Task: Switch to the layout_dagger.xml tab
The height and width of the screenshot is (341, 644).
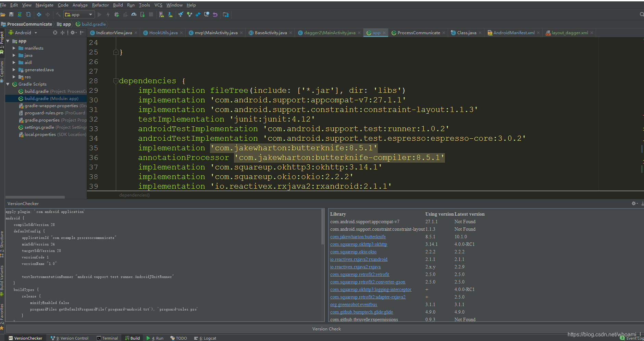Action: click(x=569, y=33)
